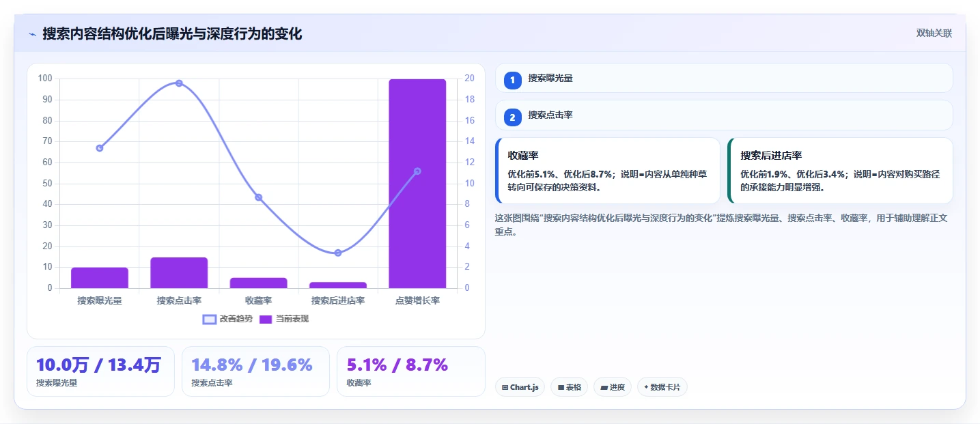980x424 pixels.
Task: Toggle the 改善趋势 legend item
Action: coord(228,319)
